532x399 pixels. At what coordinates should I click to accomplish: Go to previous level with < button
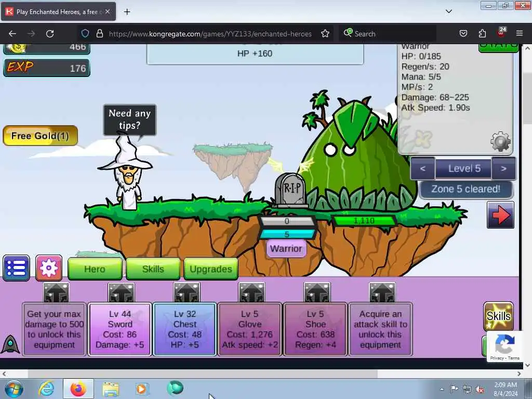click(x=423, y=169)
